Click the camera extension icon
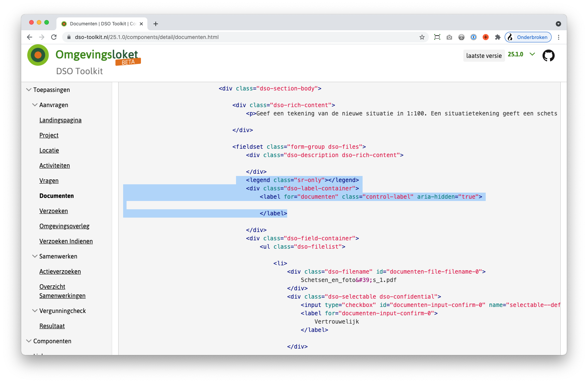This screenshot has width=588, height=383. [449, 37]
